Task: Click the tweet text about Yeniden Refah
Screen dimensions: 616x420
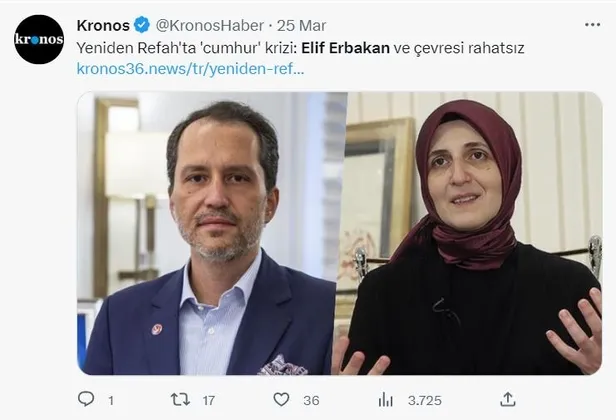Action: click(x=301, y=48)
